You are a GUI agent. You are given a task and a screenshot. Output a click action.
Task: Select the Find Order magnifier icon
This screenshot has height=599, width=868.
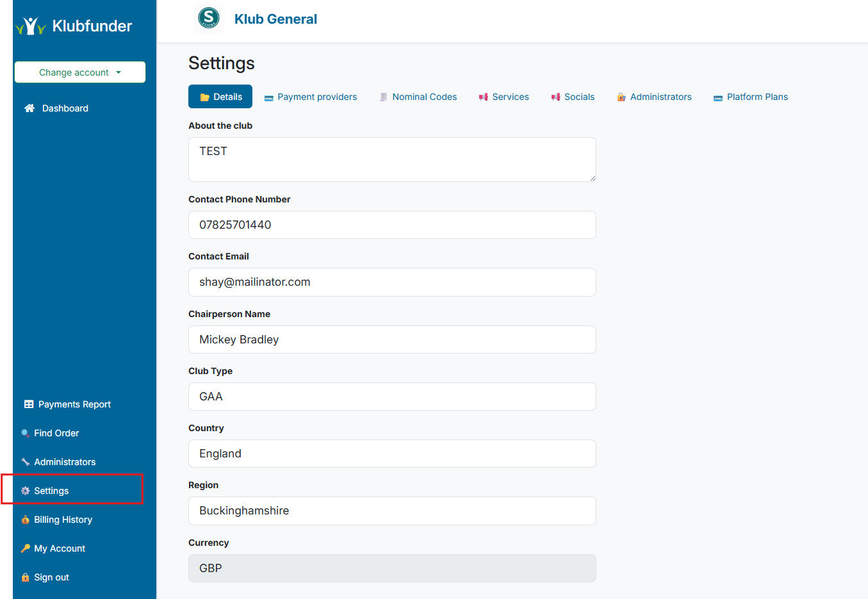(x=26, y=432)
